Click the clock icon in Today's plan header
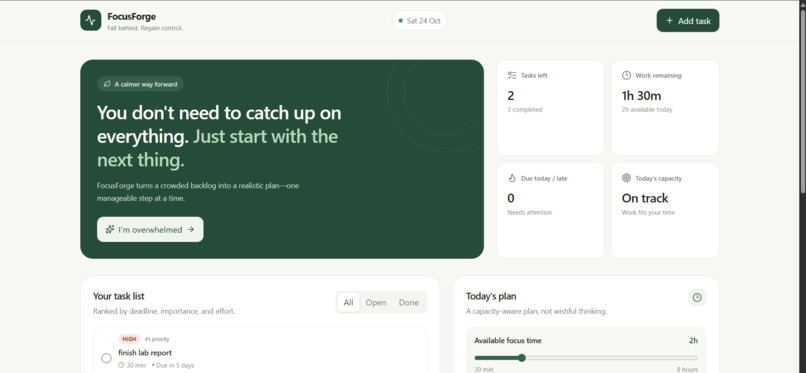 pos(697,297)
